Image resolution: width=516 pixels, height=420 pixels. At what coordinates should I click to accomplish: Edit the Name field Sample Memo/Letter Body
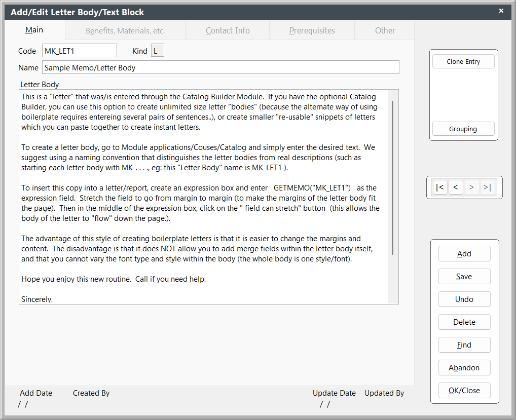pos(220,67)
